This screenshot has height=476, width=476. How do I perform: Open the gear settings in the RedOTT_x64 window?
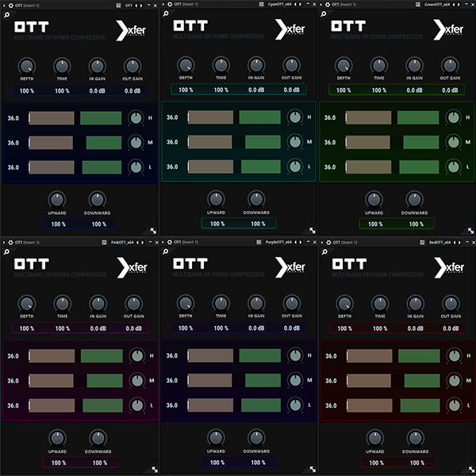[328, 242]
